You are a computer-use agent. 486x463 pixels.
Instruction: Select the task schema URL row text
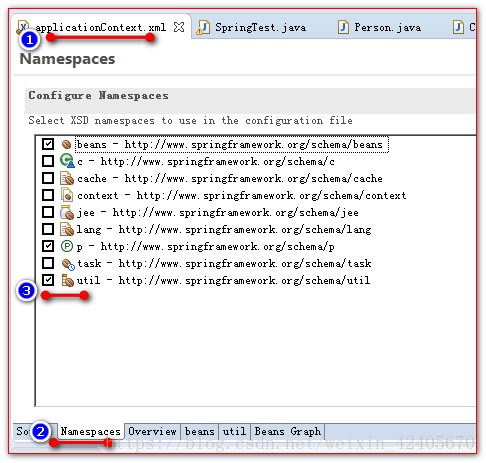[x=224, y=264]
